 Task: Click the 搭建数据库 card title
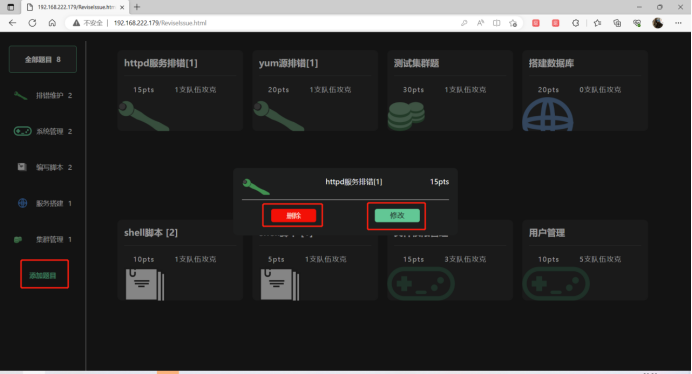pos(551,63)
